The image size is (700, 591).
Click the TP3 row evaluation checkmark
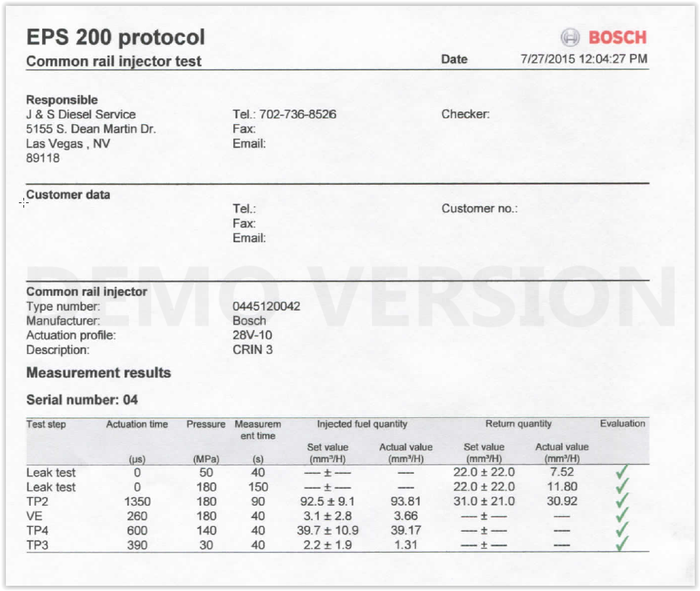click(x=623, y=544)
